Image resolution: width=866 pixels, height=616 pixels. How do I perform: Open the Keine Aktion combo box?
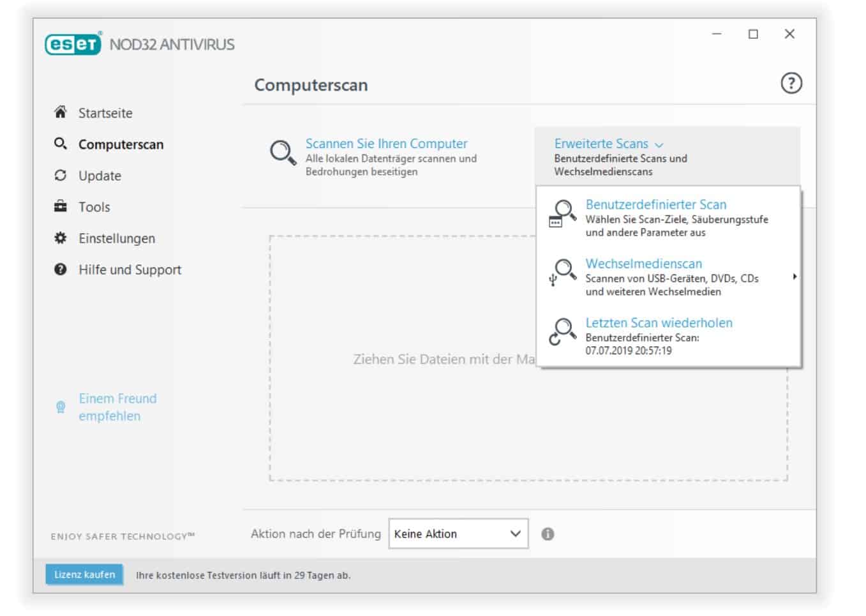(458, 534)
